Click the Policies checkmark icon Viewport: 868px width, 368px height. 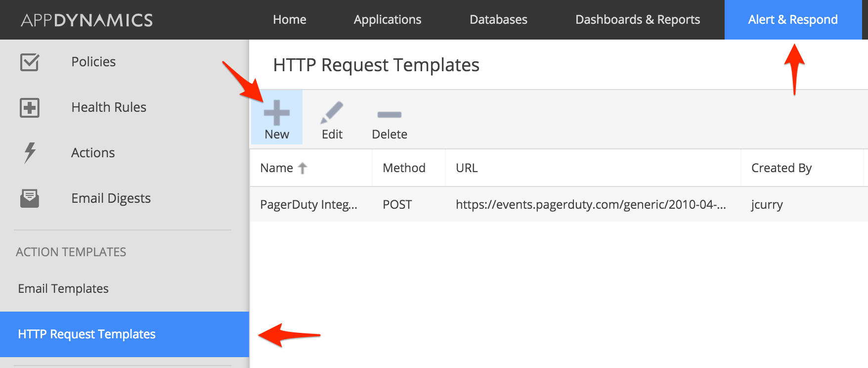click(x=30, y=62)
